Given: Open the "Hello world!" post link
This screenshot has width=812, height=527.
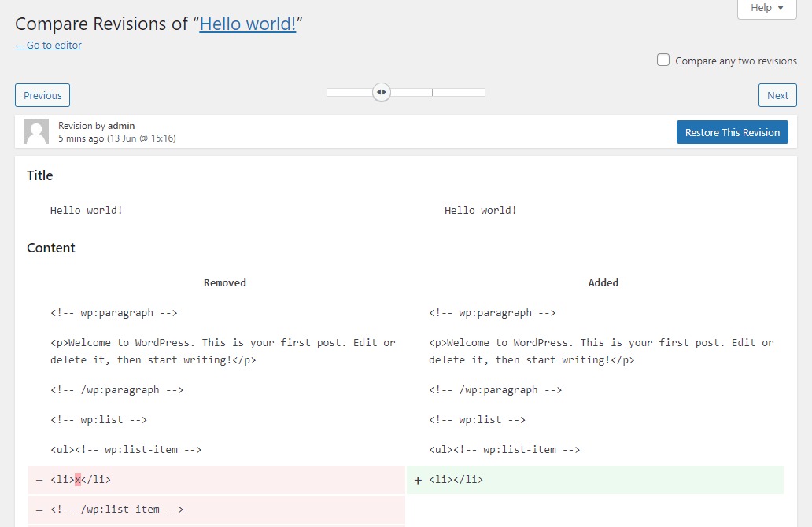Looking at the screenshot, I should pyautogui.click(x=248, y=24).
